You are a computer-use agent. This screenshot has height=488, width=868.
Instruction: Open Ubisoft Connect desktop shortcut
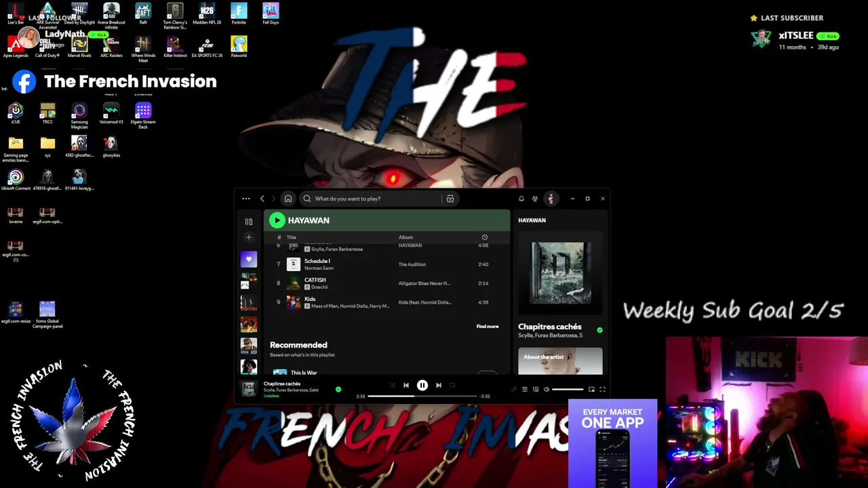coord(16,180)
